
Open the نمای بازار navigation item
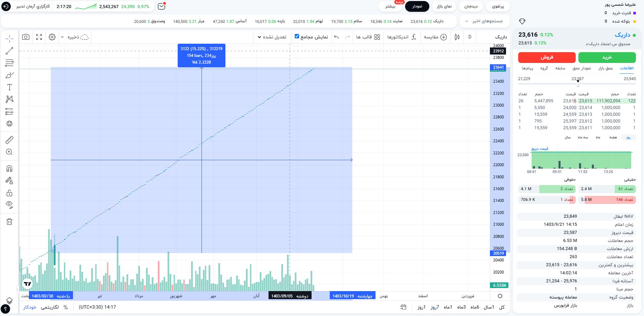[444, 6]
